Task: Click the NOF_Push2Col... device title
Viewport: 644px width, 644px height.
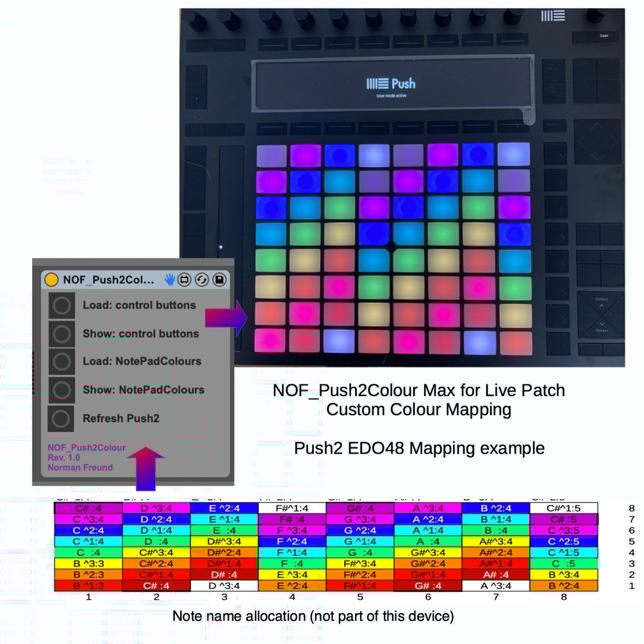Action: (x=108, y=279)
